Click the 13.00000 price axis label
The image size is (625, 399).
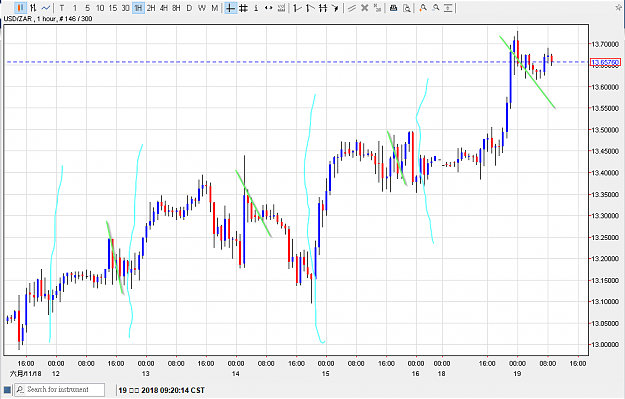605,345
